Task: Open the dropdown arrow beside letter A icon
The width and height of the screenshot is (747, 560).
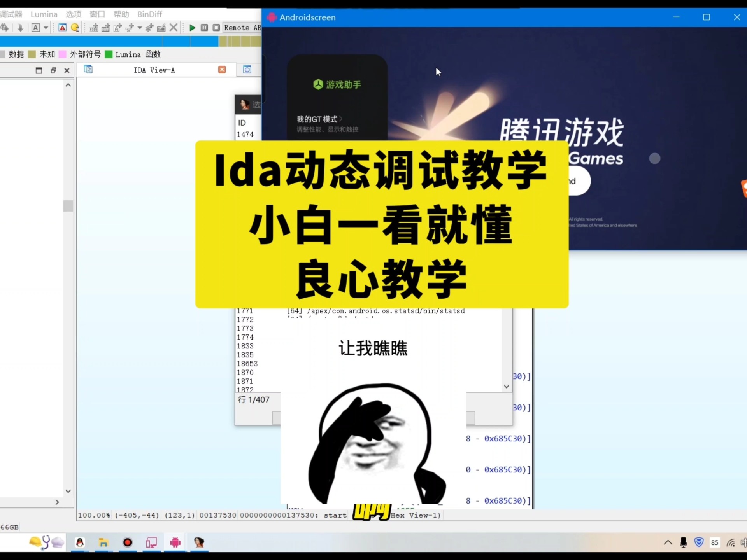Action: [x=46, y=28]
